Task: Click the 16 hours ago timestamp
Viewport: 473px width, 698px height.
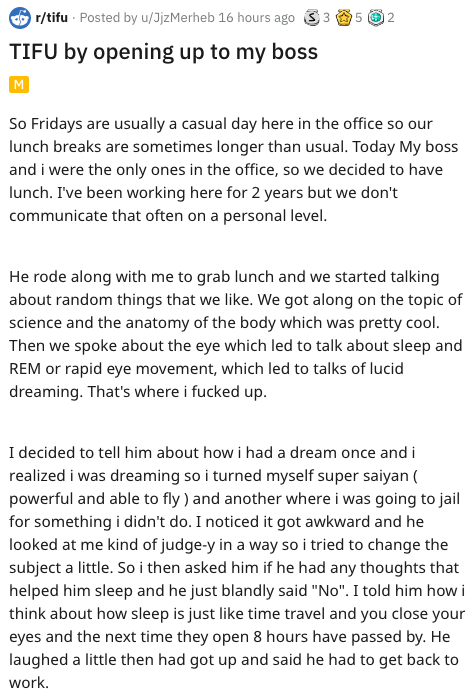Action: (x=257, y=18)
